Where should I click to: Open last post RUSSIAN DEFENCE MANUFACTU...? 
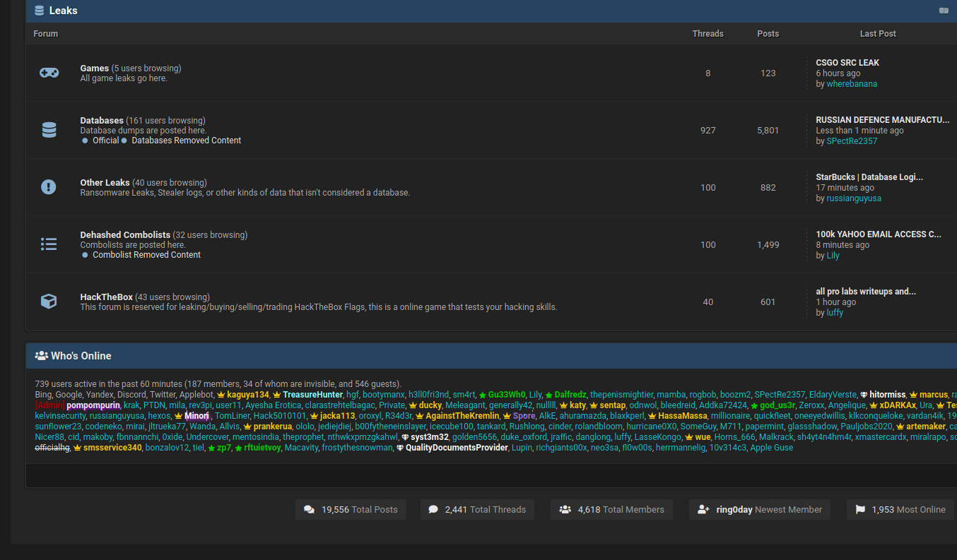(x=883, y=120)
